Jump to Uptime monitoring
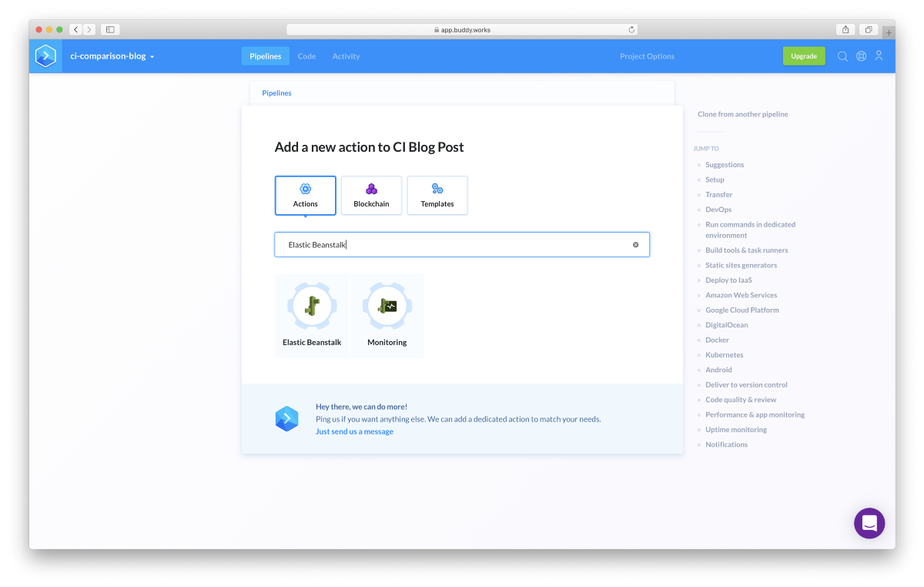The height and width of the screenshot is (587, 924). (736, 430)
